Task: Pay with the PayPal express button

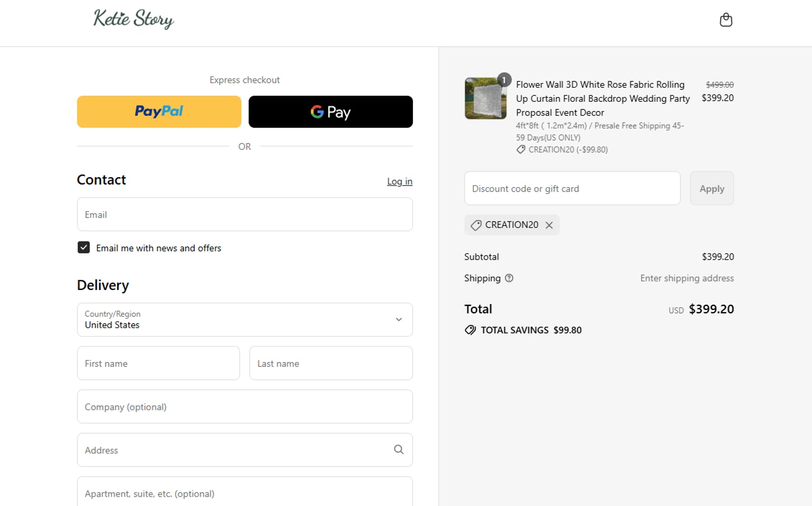Action: click(x=159, y=111)
